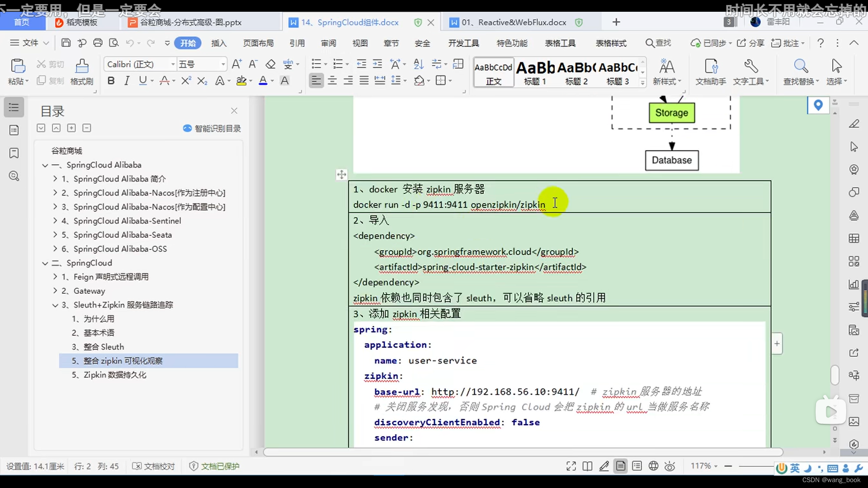Click the Format Painter brush
The height and width of the screenshot is (488, 868).
(82, 66)
